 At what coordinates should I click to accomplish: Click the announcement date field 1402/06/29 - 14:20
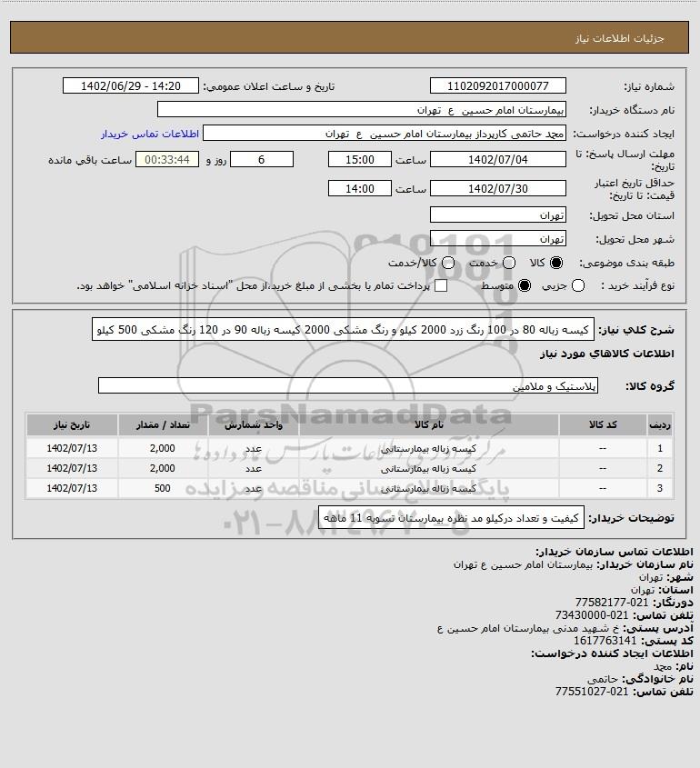131,85
